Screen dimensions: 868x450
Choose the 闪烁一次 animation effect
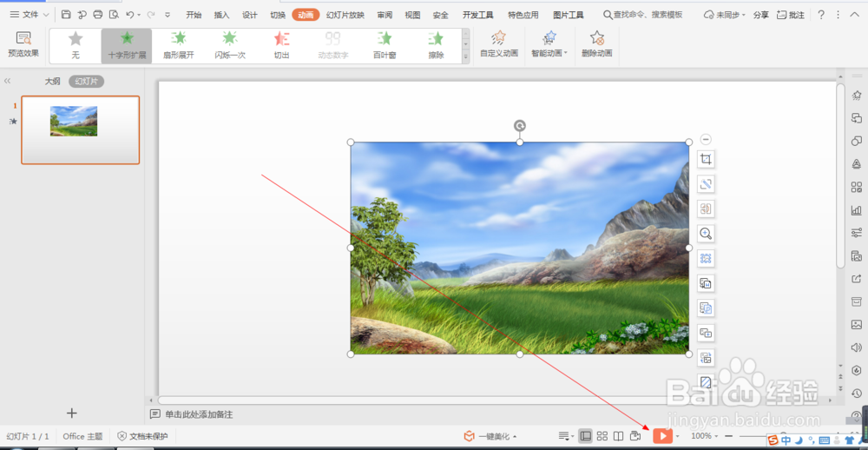pos(230,45)
